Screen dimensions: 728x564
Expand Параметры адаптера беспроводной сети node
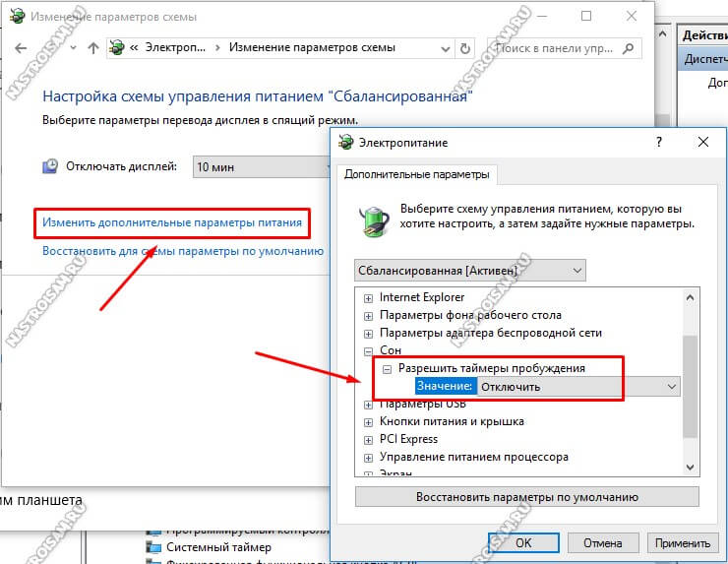click(368, 334)
